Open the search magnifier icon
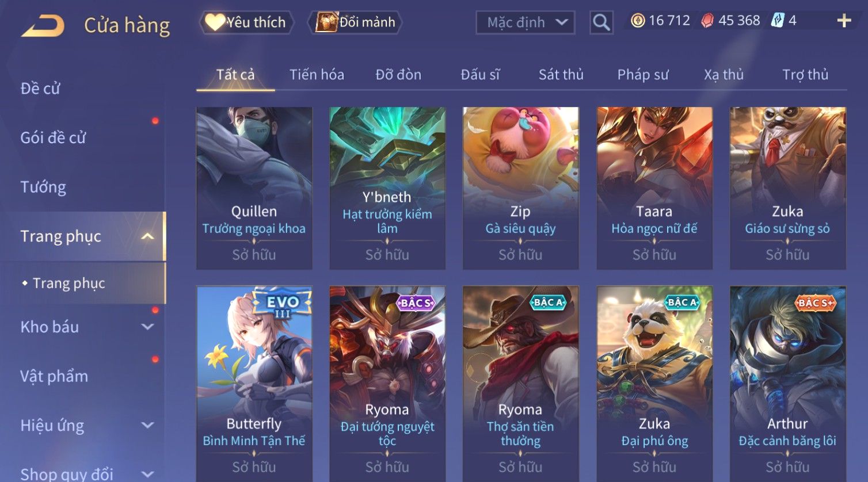Image resolution: width=868 pixels, height=482 pixels. pyautogui.click(x=601, y=22)
